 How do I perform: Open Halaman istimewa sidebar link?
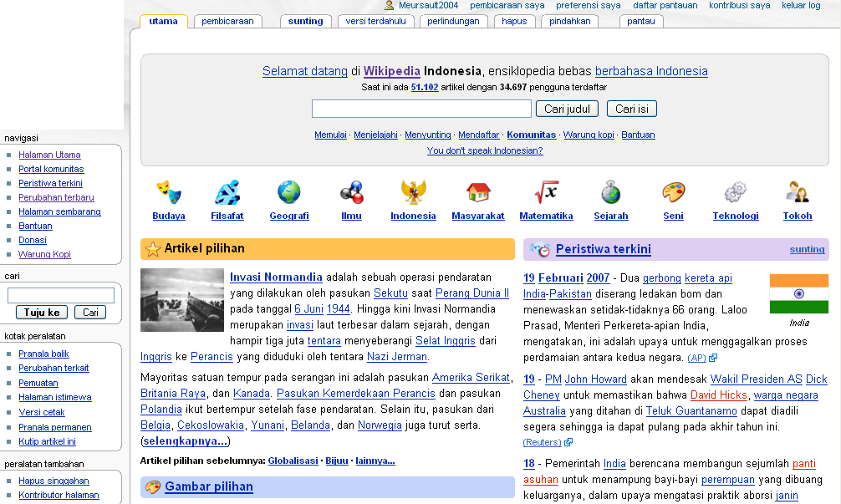pyautogui.click(x=54, y=397)
